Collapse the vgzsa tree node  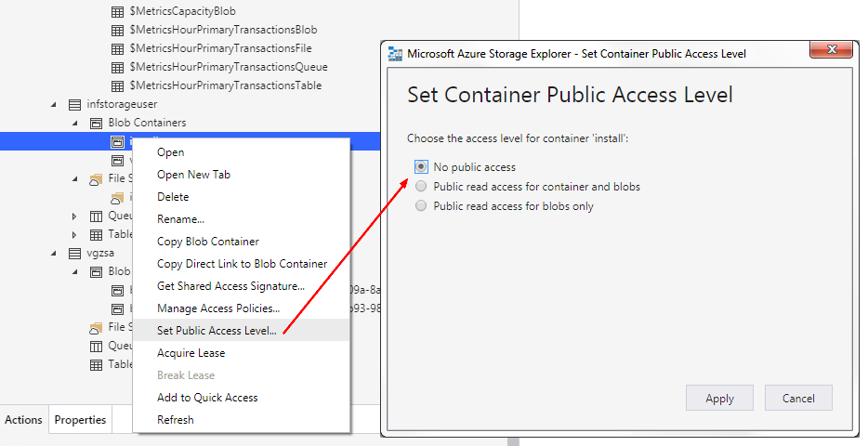point(55,253)
